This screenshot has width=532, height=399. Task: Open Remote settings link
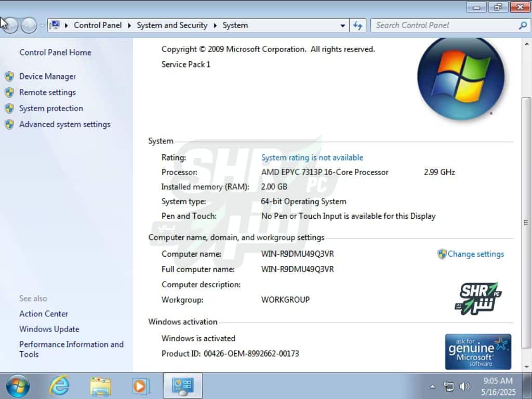pos(47,92)
